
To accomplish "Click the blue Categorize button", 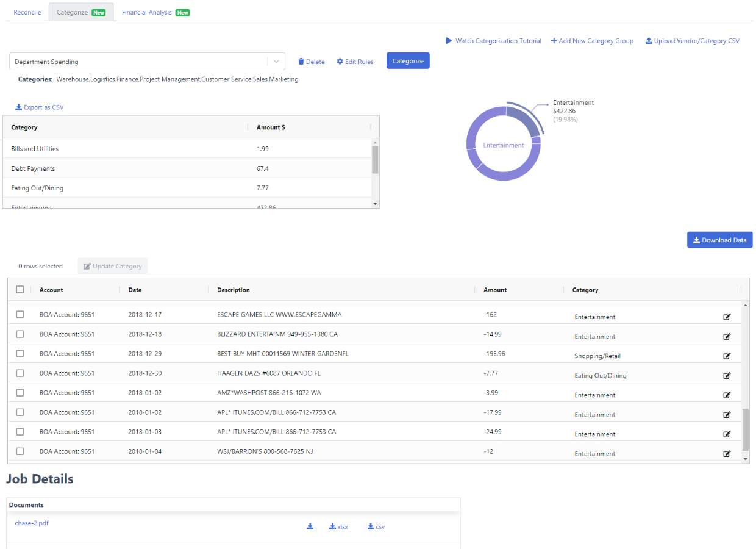I will (408, 61).
